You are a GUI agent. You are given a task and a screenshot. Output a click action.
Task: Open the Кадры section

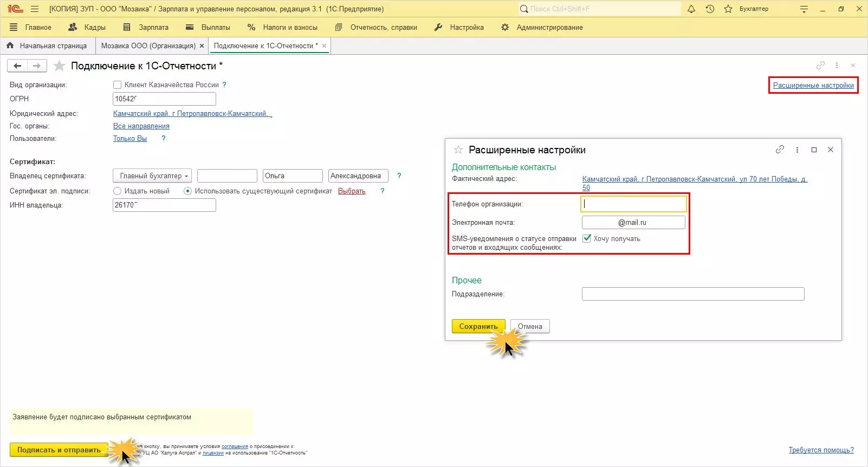coord(87,27)
